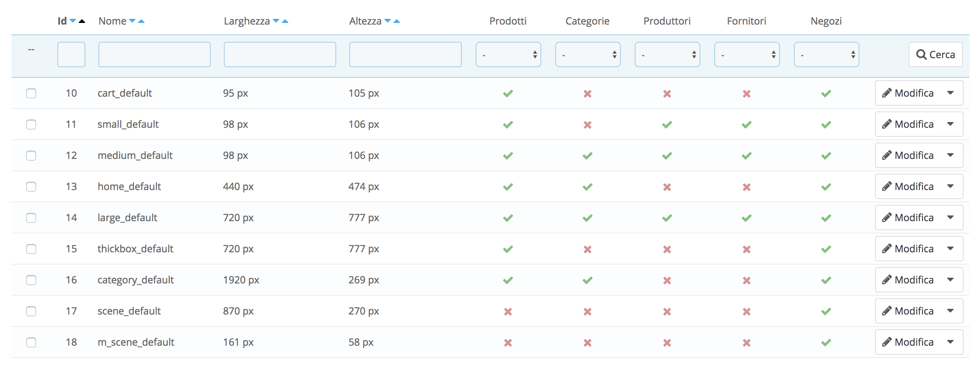Open the Prodotti filter dropdown
The height and width of the screenshot is (376, 980).
click(x=508, y=54)
